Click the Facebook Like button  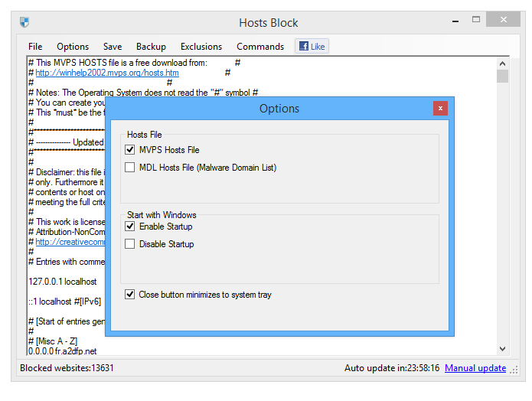312,47
